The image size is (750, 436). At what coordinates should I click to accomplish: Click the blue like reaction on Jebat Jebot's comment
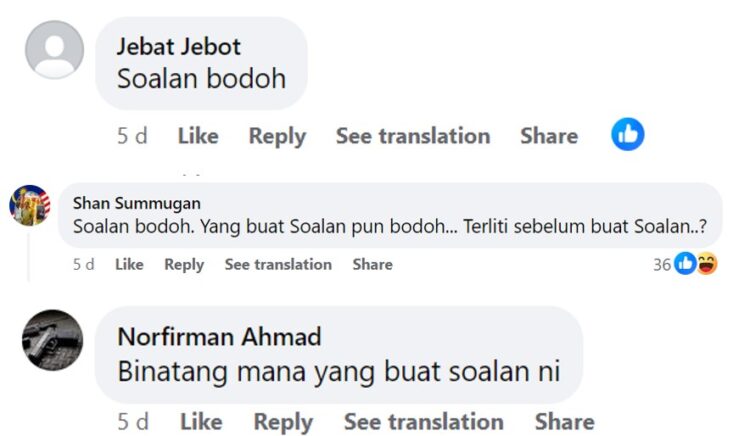point(628,135)
